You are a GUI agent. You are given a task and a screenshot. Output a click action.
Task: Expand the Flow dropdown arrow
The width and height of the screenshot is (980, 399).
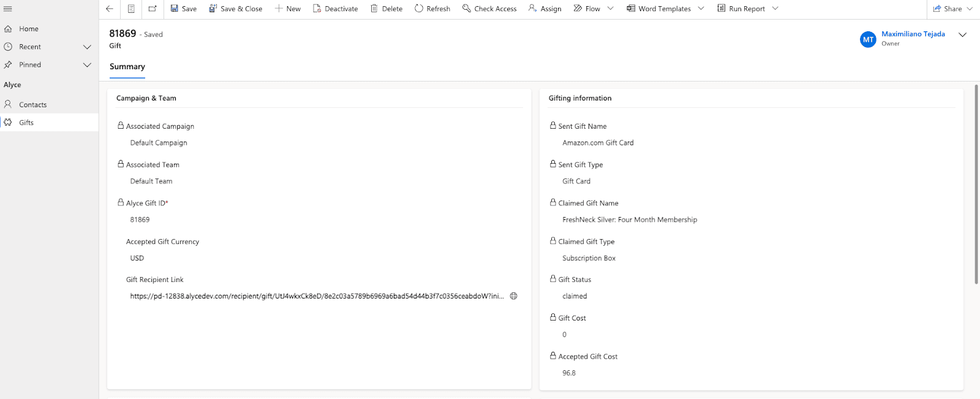point(611,9)
